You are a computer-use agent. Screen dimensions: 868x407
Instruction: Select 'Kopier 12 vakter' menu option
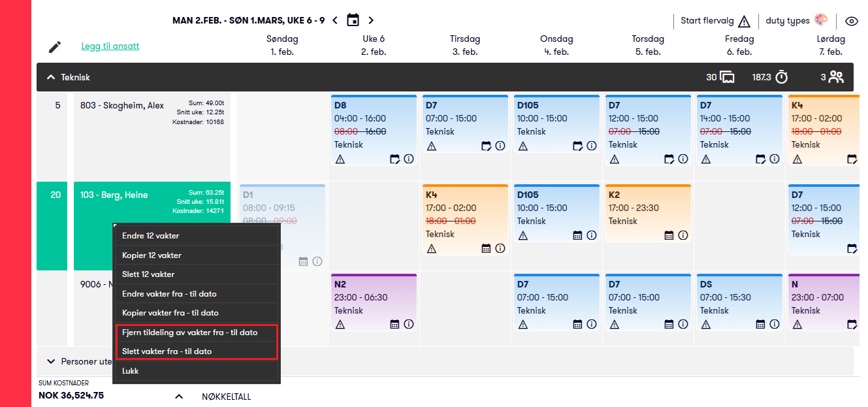click(152, 255)
